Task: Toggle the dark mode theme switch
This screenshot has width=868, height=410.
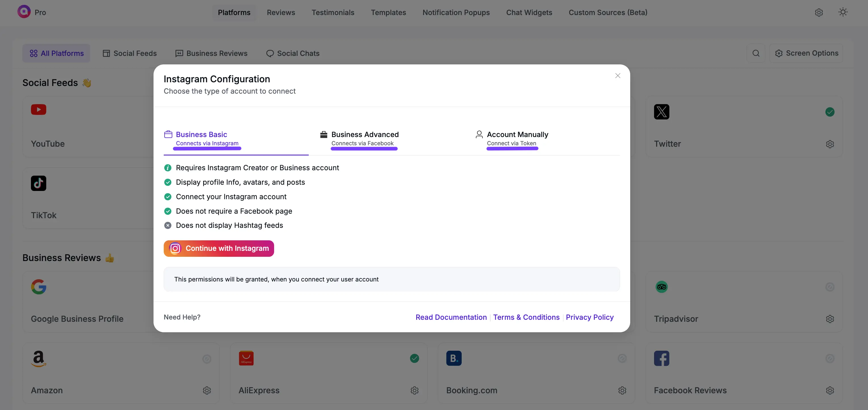Action: tap(843, 12)
